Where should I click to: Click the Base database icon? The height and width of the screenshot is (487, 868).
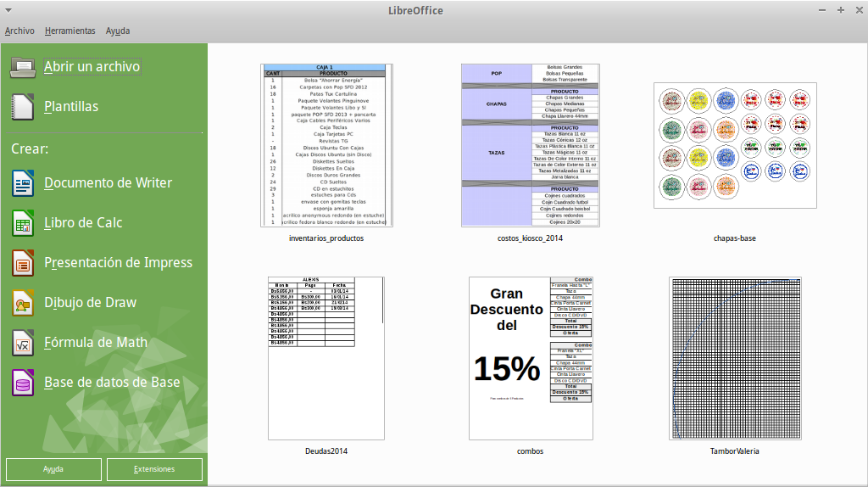point(23,383)
